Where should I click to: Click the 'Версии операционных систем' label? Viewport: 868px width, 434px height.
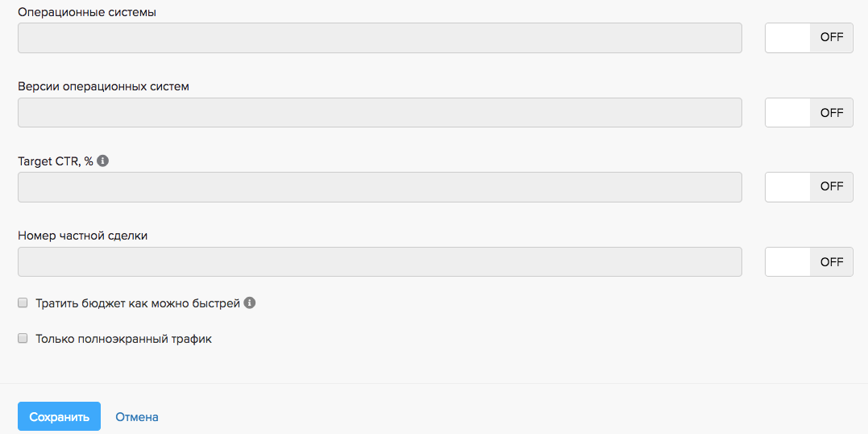point(103,86)
